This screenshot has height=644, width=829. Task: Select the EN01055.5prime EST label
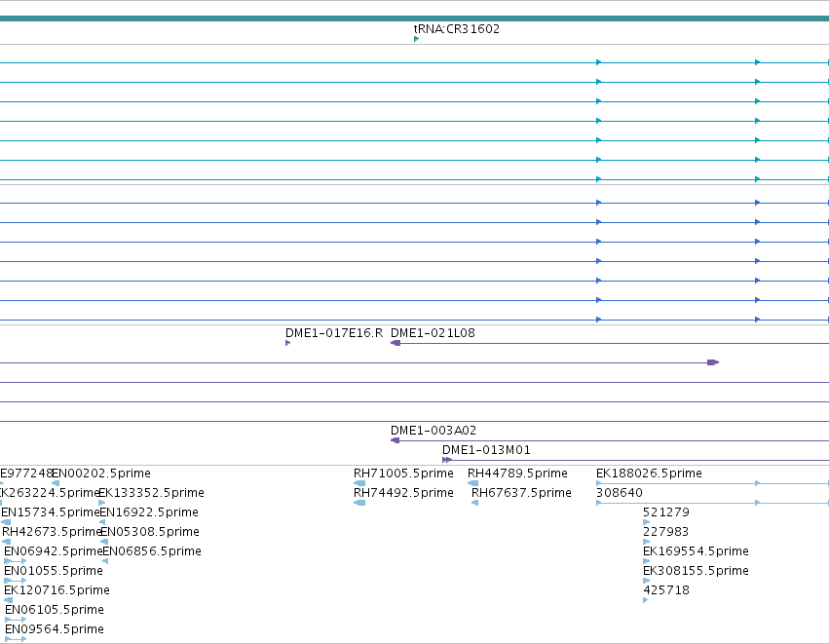coord(54,571)
